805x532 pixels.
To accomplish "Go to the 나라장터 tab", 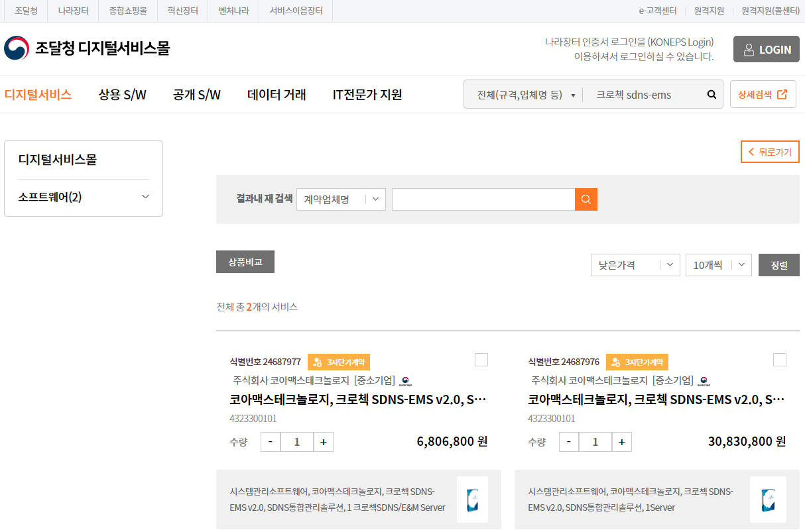I will (x=73, y=11).
